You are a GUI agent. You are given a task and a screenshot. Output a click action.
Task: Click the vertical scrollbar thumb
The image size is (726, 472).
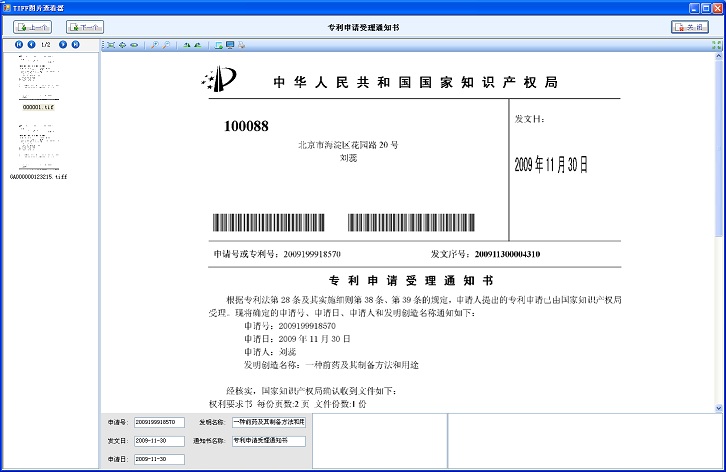click(719, 148)
